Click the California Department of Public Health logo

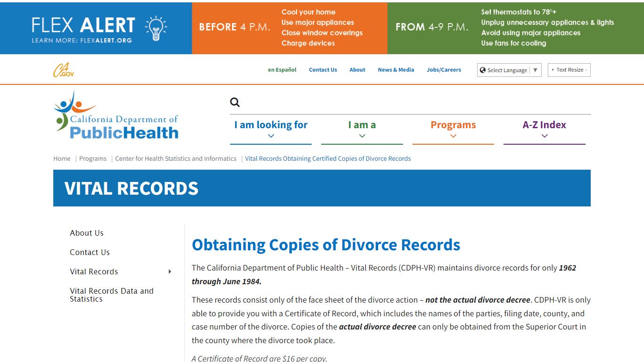click(116, 115)
